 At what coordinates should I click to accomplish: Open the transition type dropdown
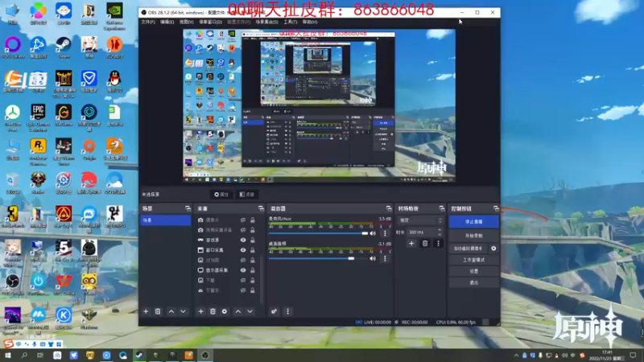tap(419, 220)
